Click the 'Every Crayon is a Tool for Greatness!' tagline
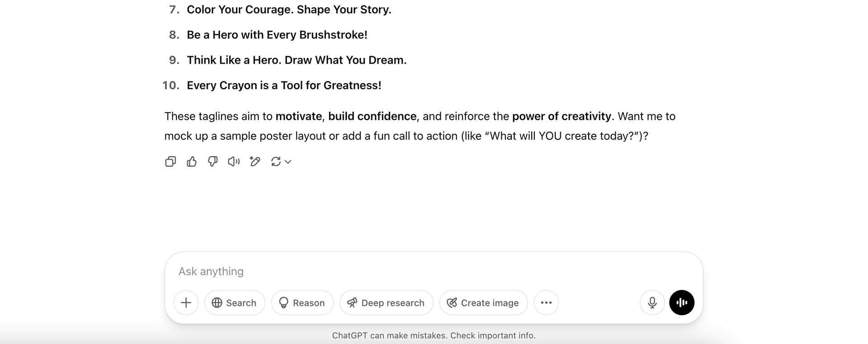 [x=284, y=85]
